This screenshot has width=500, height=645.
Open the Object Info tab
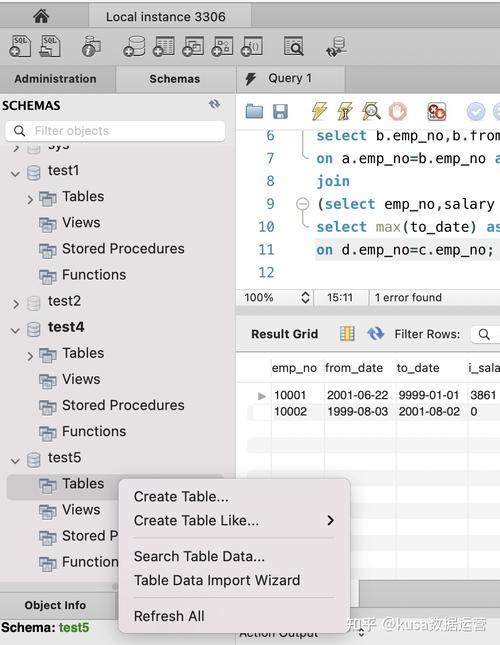55,605
